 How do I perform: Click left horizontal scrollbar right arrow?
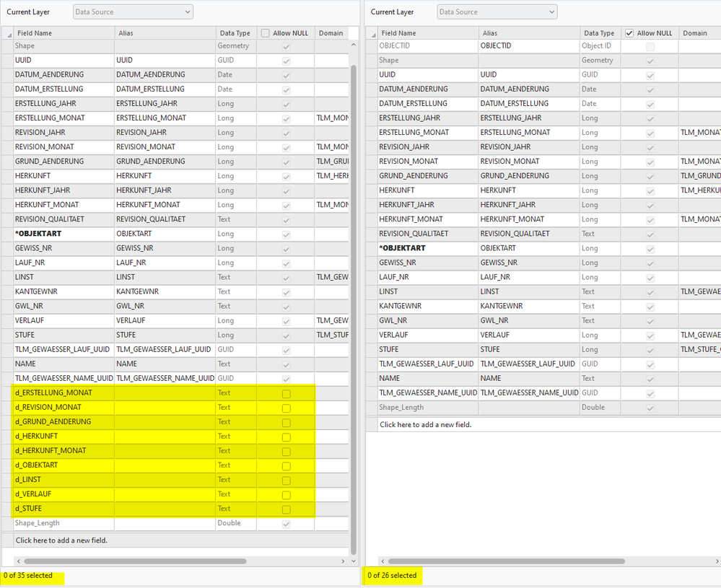[343, 561]
